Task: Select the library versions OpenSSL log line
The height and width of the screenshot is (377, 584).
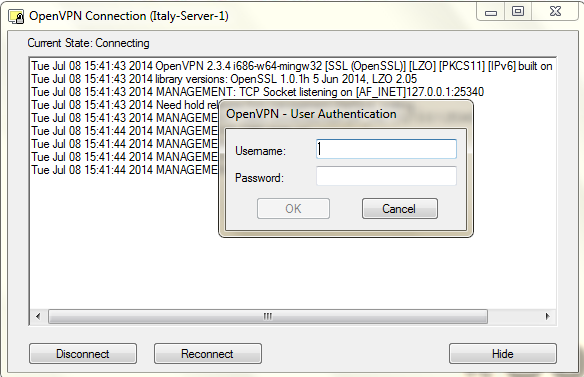Action: tap(224, 79)
